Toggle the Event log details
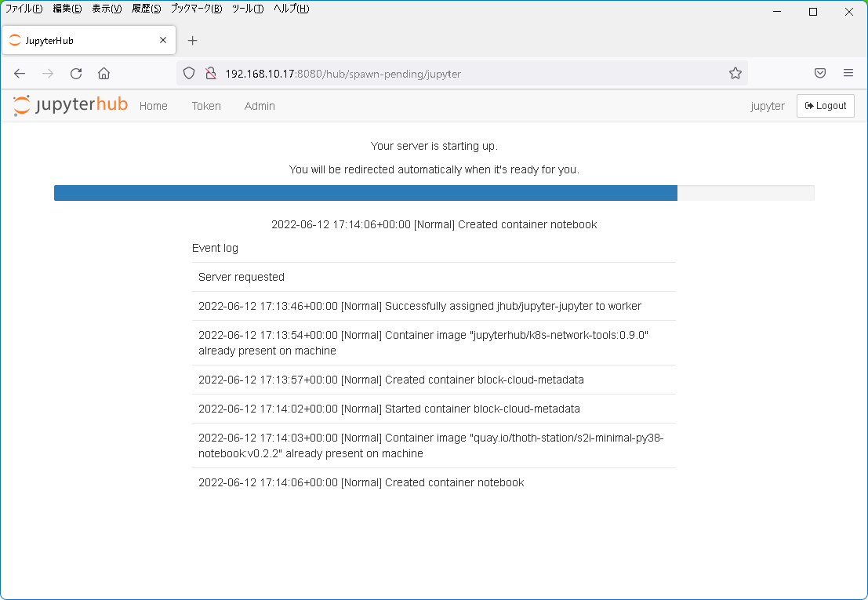This screenshot has height=600, width=868. tap(215, 248)
